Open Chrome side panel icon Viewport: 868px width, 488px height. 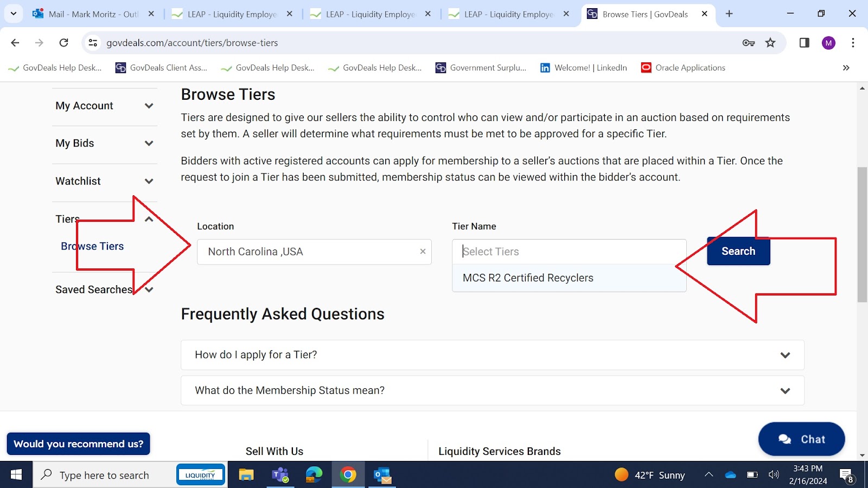point(805,43)
